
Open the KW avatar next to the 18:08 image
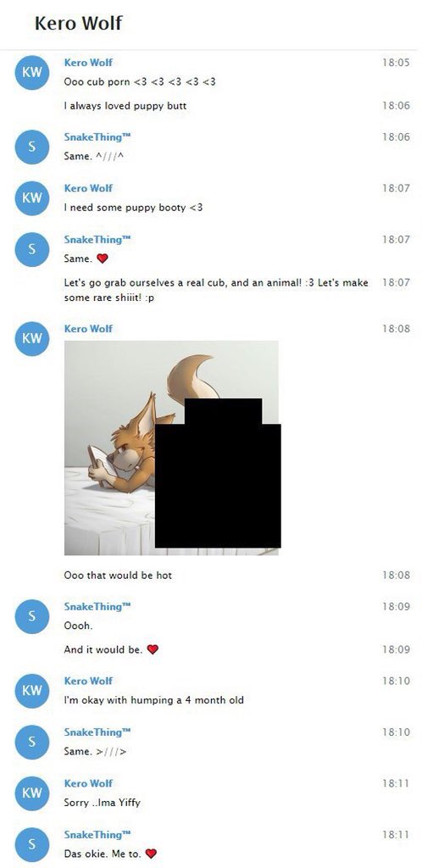click(x=31, y=338)
